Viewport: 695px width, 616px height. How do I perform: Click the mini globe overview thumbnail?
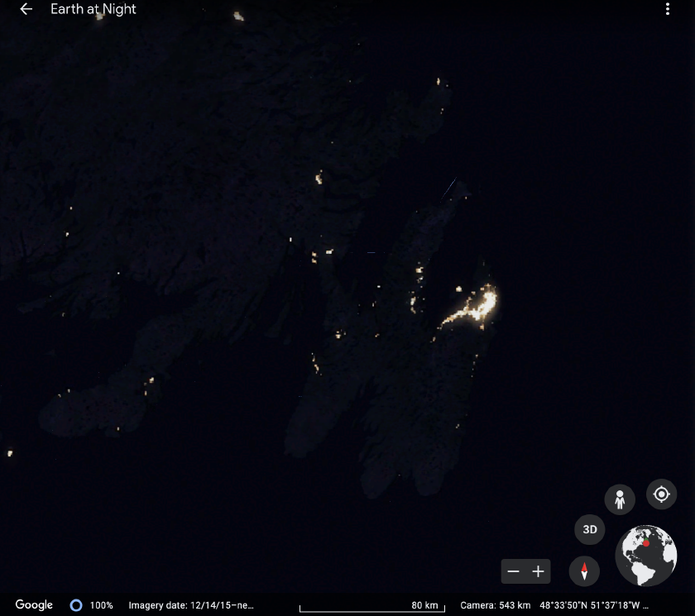click(x=646, y=556)
